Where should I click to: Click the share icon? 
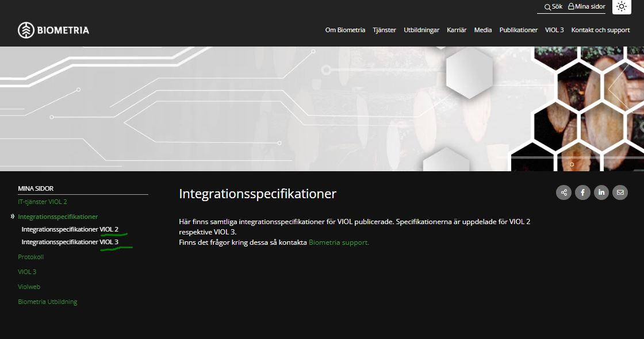pos(563,192)
